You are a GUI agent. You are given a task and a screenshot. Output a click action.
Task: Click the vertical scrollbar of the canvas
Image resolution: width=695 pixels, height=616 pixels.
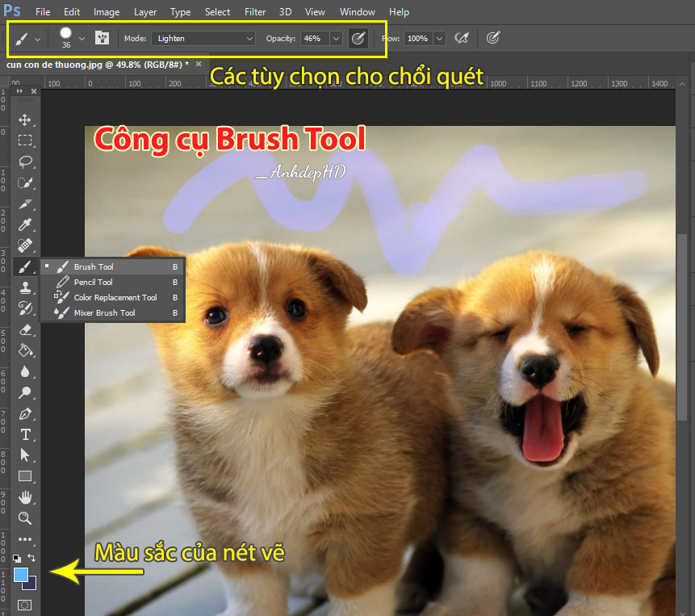(683, 327)
